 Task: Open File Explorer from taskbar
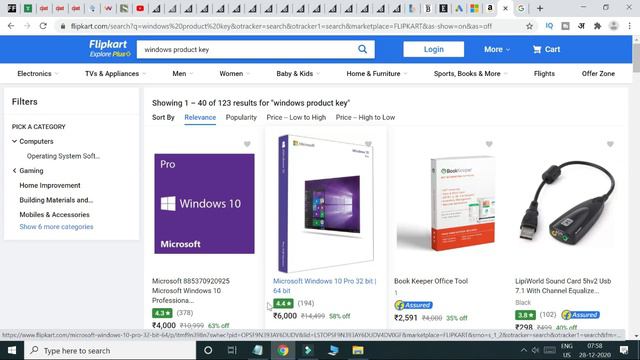coord(358,350)
